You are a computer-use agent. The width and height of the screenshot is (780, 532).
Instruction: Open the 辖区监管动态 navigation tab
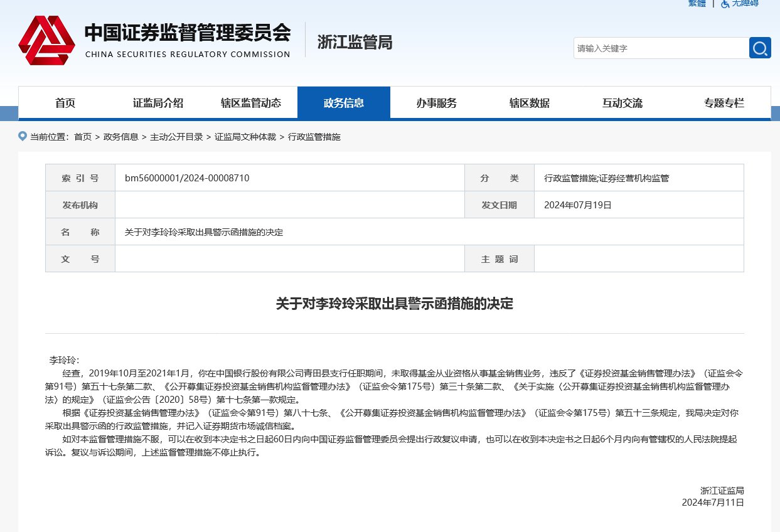click(251, 103)
